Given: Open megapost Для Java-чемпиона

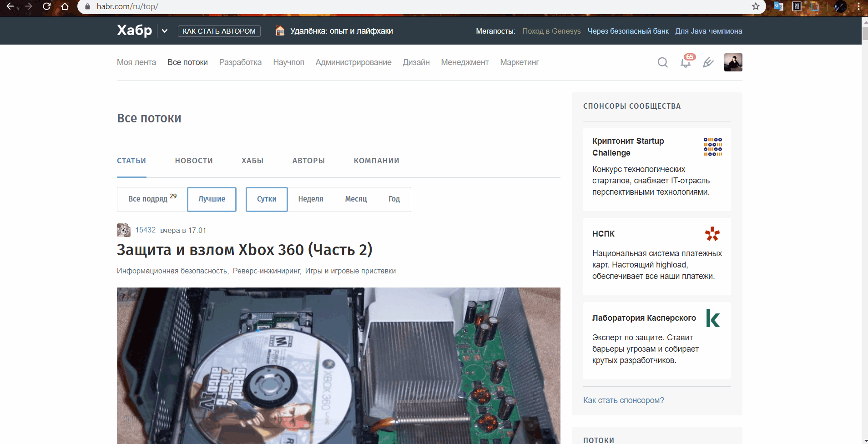Looking at the screenshot, I should (x=709, y=31).
